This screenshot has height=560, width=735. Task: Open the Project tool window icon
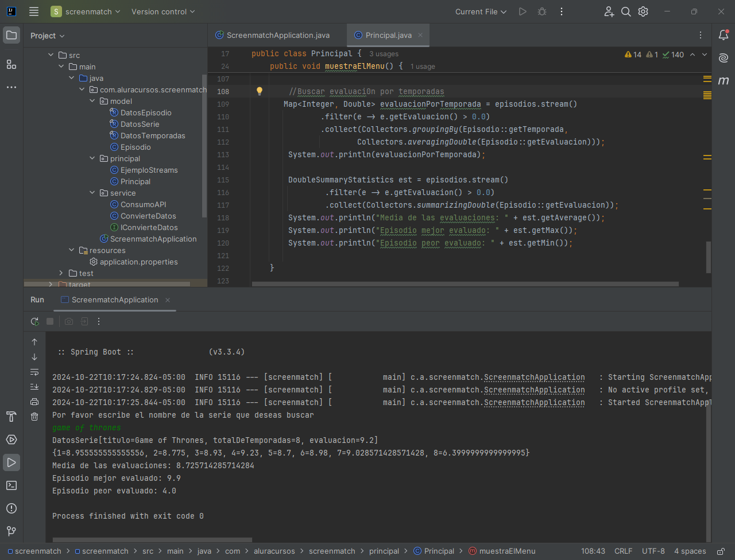[11, 36]
